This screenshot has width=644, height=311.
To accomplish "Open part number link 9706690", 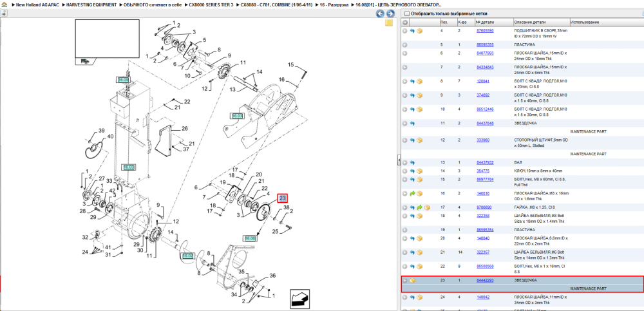I will (484, 207).
